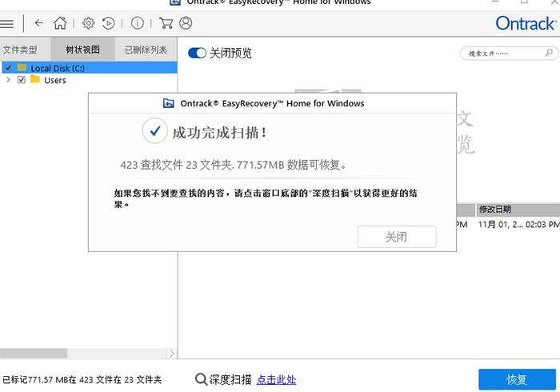Open the hamburger menu icon
This screenshot has width=560, height=392.
click(x=6, y=24)
